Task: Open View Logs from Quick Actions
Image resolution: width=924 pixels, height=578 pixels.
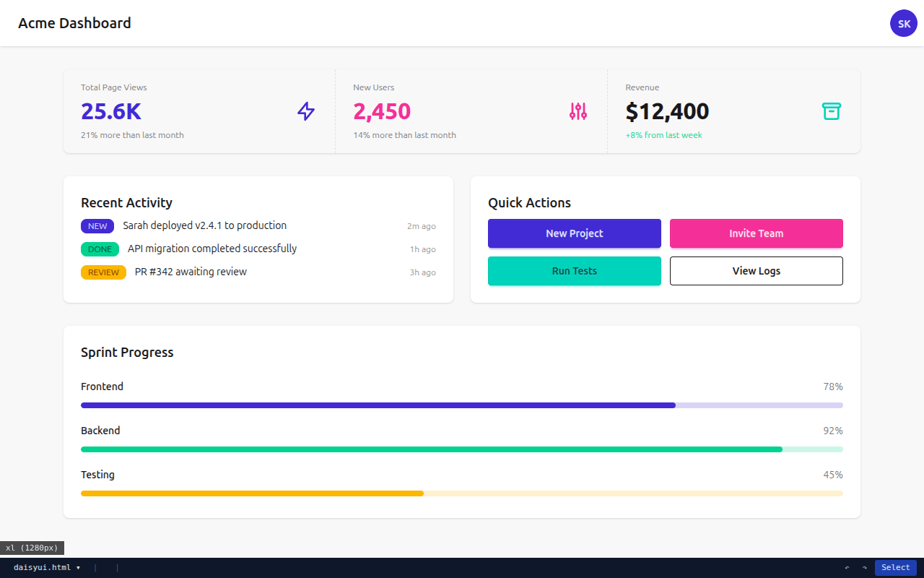Action: [756, 271]
